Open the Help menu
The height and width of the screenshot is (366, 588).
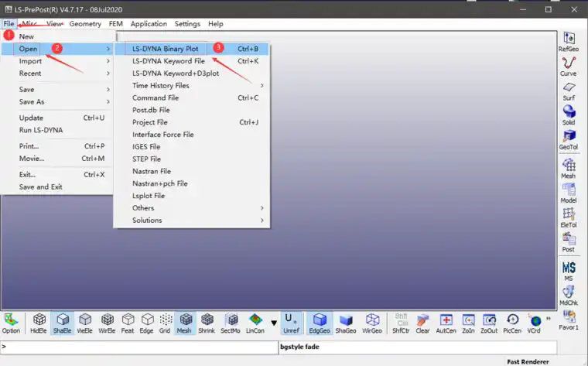pos(216,24)
